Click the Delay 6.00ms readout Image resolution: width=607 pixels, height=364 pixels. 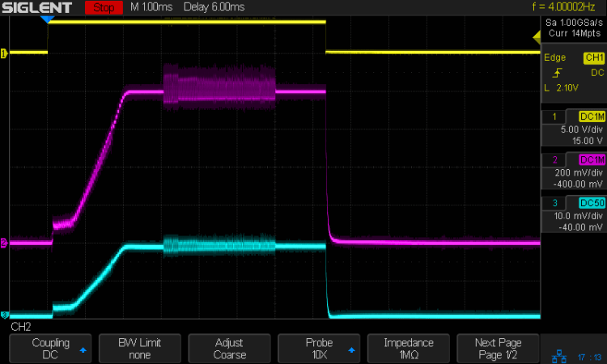214,7
